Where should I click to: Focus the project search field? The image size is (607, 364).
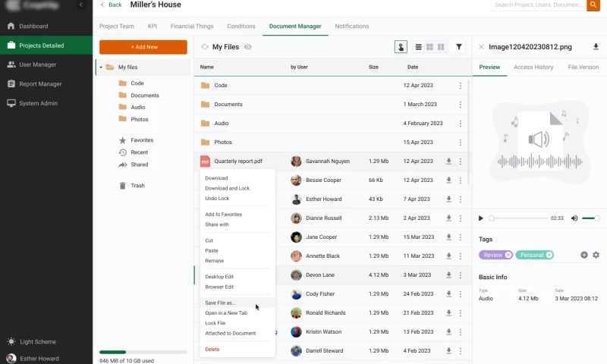(x=539, y=5)
